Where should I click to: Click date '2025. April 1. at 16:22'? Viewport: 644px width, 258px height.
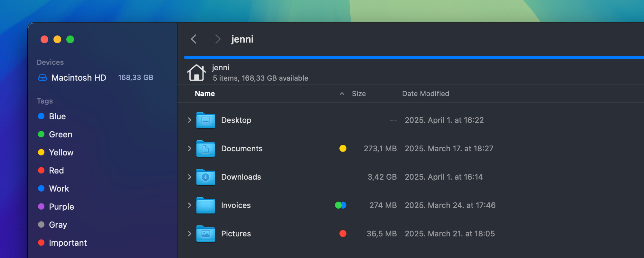click(444, 120)
